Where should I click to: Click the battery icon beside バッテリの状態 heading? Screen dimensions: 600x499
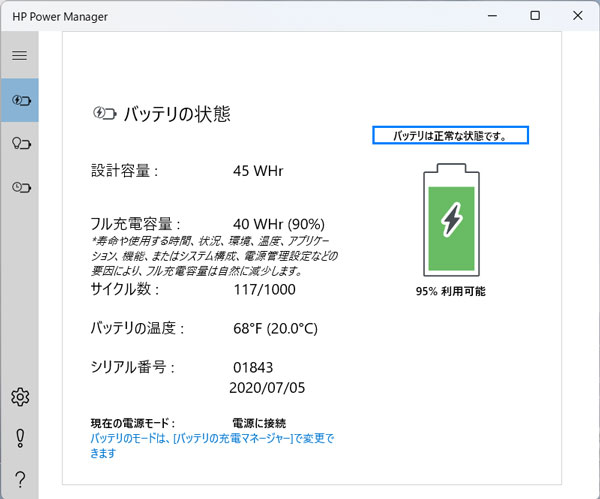[x=104, y=114]
